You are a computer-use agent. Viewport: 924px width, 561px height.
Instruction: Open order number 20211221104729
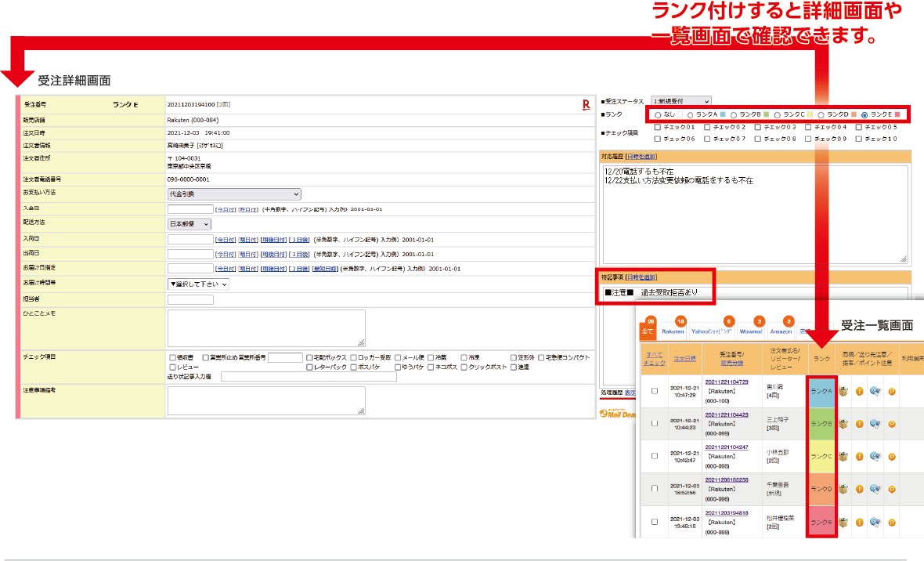tap(727, 382)
